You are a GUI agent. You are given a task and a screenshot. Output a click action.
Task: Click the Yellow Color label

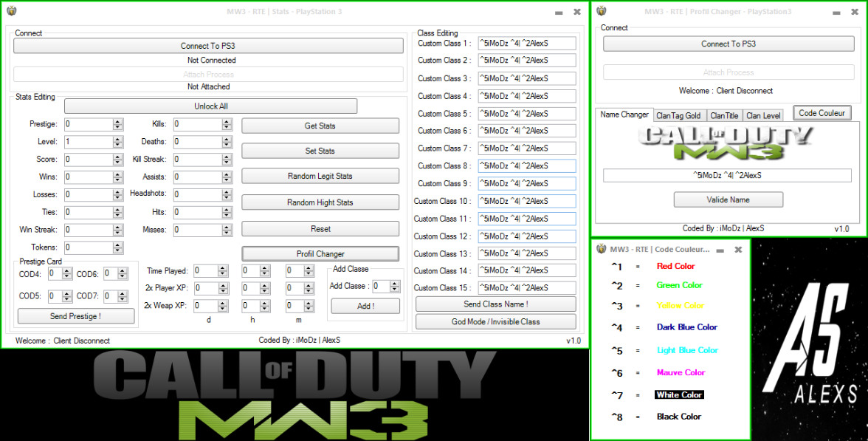[x=681, y=305]
